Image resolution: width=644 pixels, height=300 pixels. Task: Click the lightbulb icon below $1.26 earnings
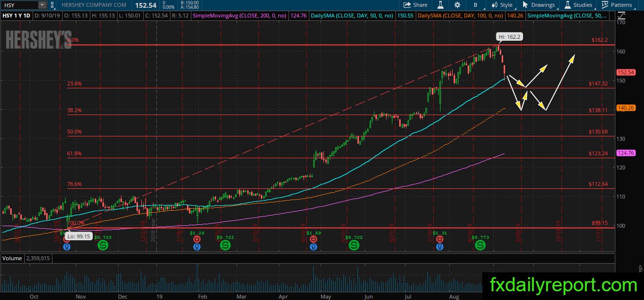pyautogui.click(x=196, y=247)
